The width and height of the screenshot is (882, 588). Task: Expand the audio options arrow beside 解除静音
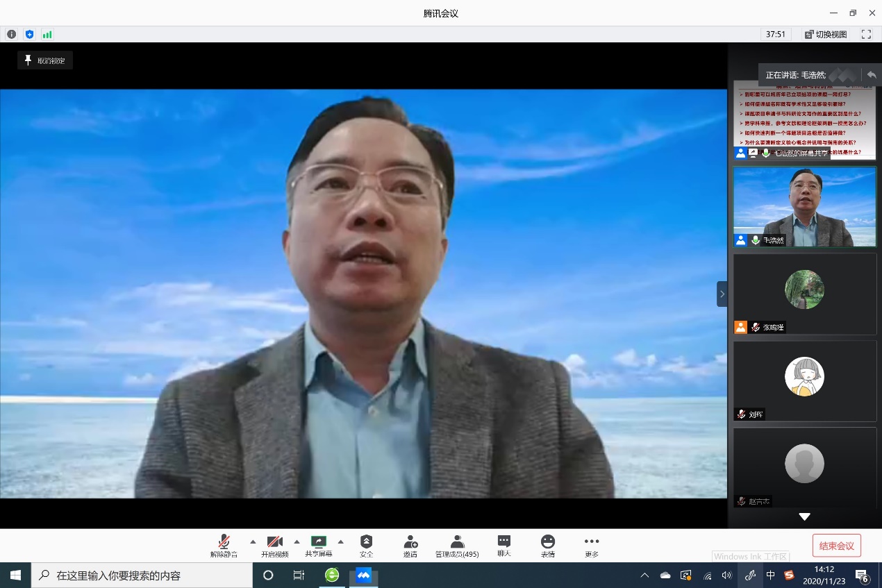(x=253, y=541)
